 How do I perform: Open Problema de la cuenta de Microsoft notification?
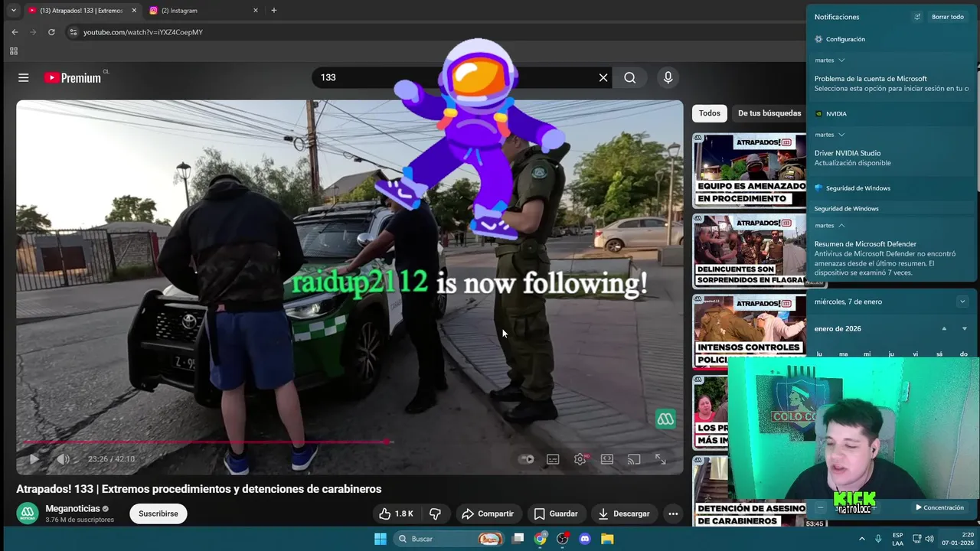click(891, 83)
